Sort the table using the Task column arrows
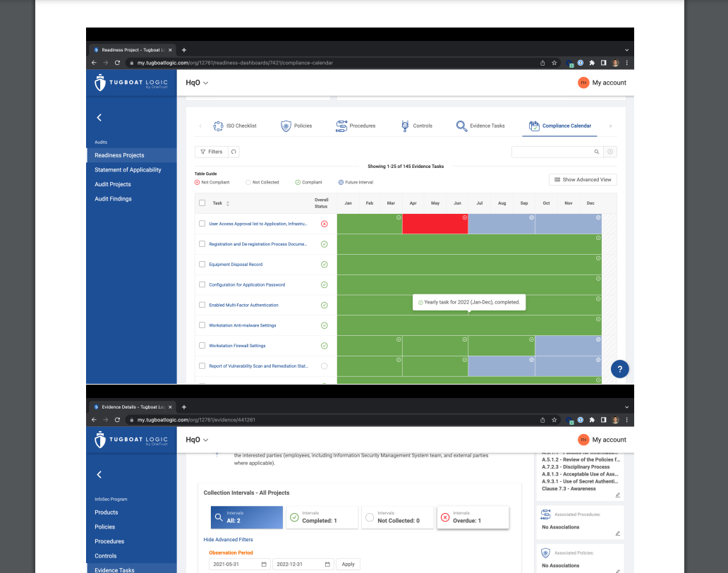The image size is (728, 573). pyautogui.click(x=227, y=203)
